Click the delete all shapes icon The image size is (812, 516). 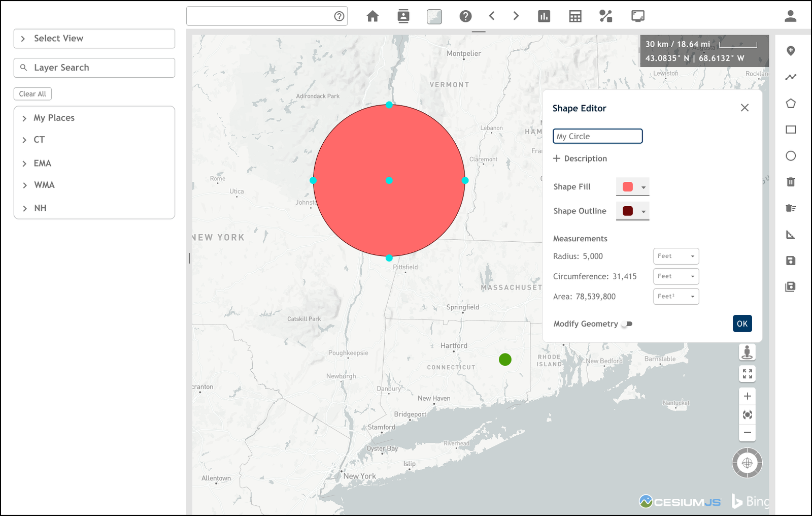(791, 208)
